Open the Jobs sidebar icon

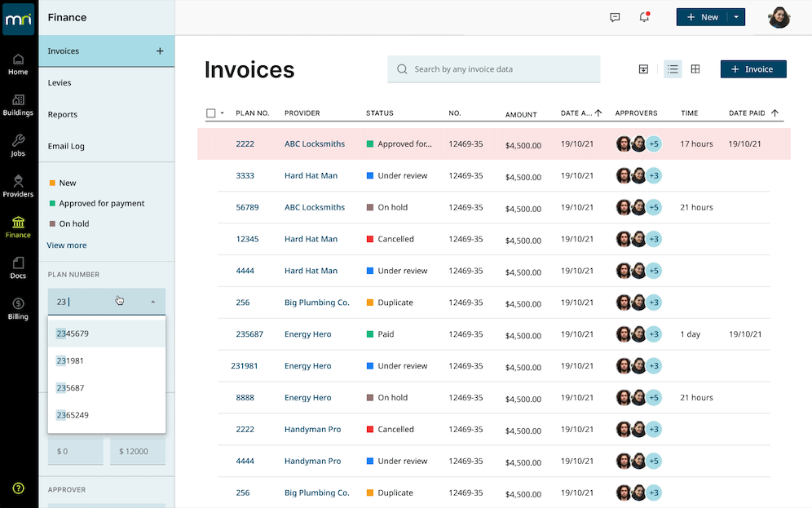pyautogui.click(x=18, y=145)
